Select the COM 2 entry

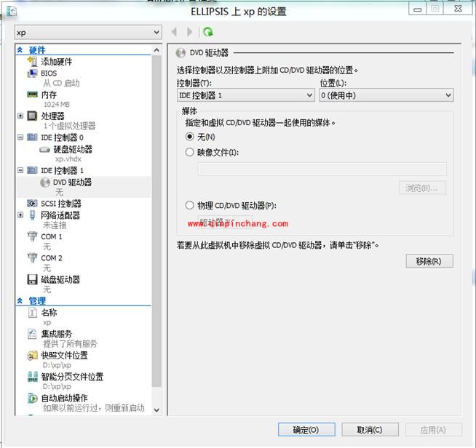[x=52, y=258]
